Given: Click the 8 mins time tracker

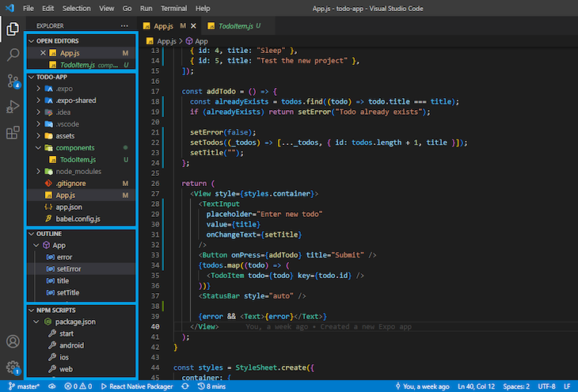Looking at the screenshot, I should 211,386.
